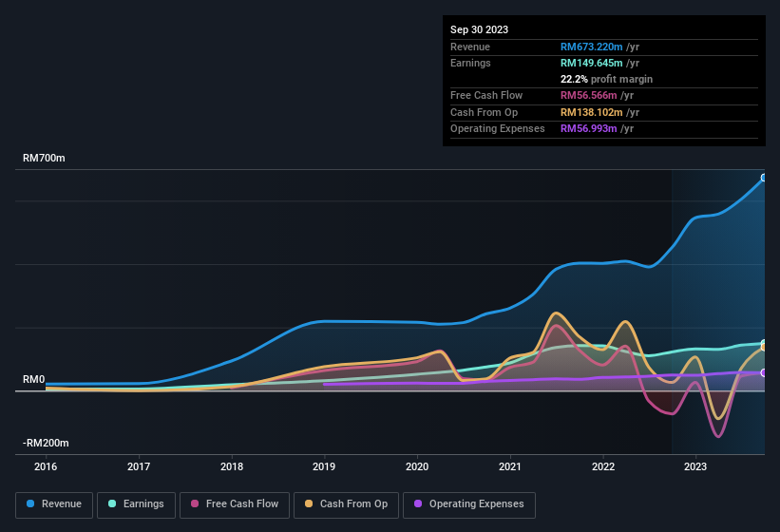This screenshot has height=532, width=780.
Task: Click the Free Cash Flow row label in tooltip
Action: pyautogui.click(x=486, y=95)
